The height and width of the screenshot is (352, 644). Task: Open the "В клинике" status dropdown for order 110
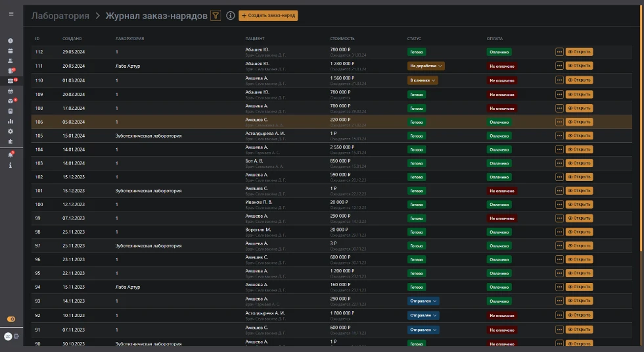(x=423, y=80)
